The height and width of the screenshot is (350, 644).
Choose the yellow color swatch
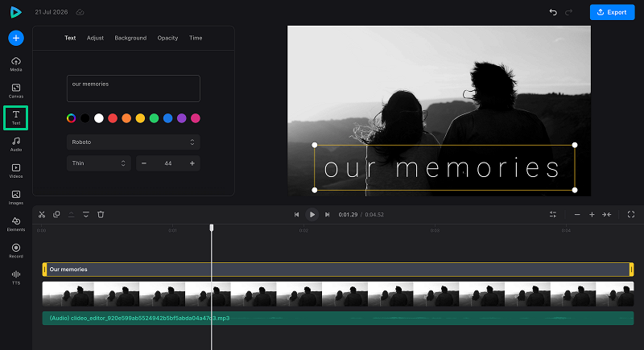[x=140, y=118]
